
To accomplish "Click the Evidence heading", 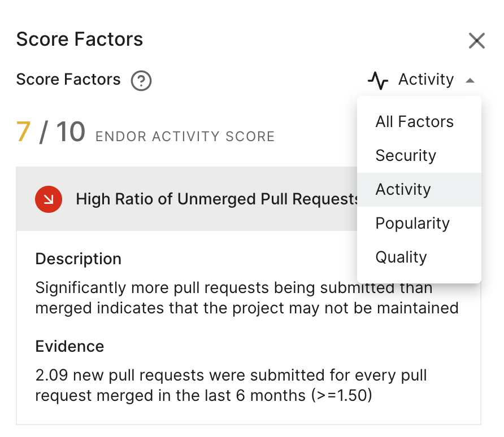I will [x=69, y=346].
